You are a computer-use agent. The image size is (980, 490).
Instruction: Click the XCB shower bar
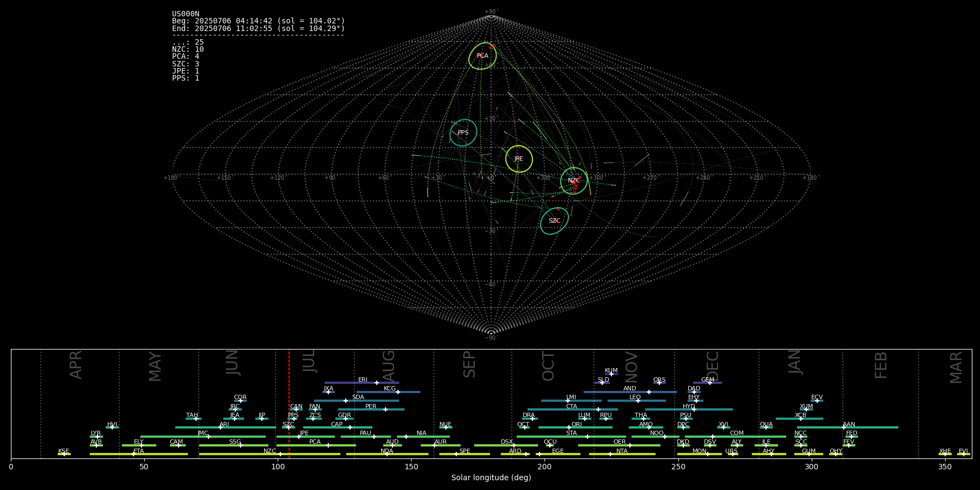799,419
